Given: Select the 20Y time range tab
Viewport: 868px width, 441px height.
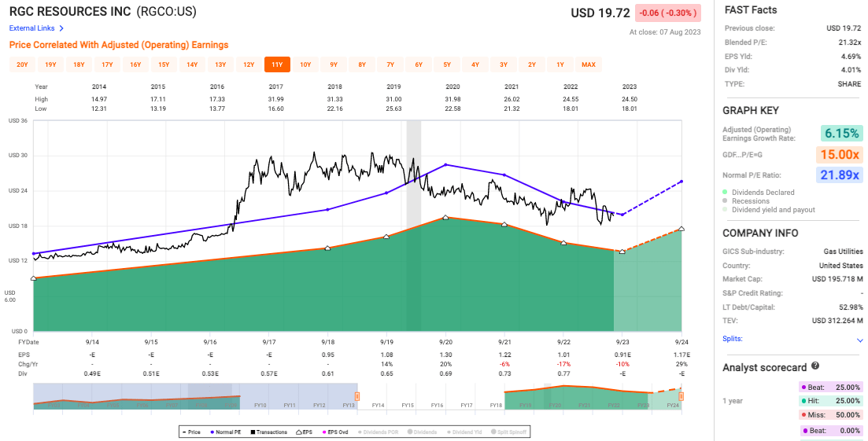Looking at the screenshot, I should coord(22,64).
